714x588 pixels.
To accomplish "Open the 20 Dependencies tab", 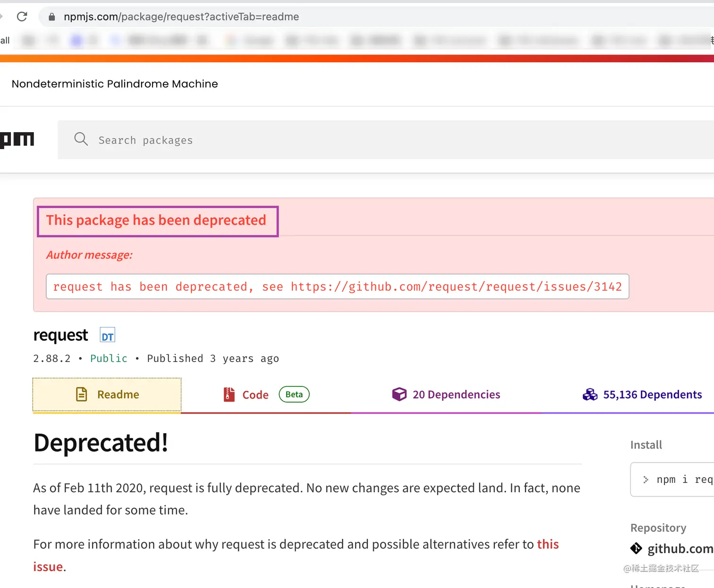I will (446, 395).
